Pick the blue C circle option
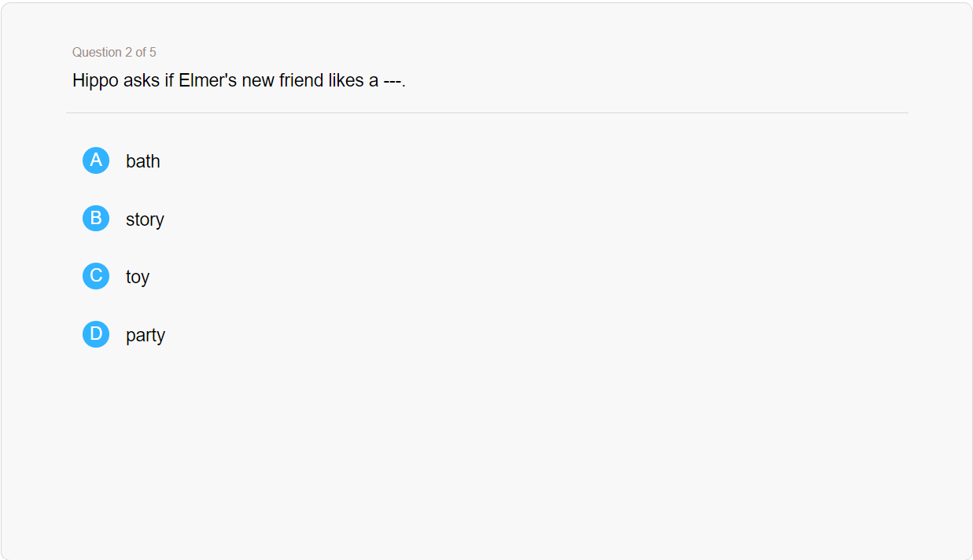Viewport: 973px width, 560px height. coord(96,276)
